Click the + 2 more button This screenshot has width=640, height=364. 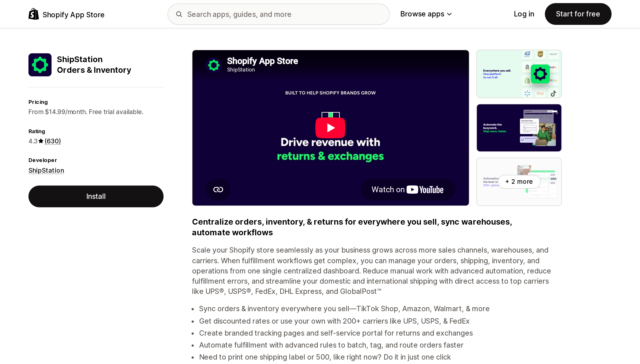pyautogui.click(x=519, y=182)
